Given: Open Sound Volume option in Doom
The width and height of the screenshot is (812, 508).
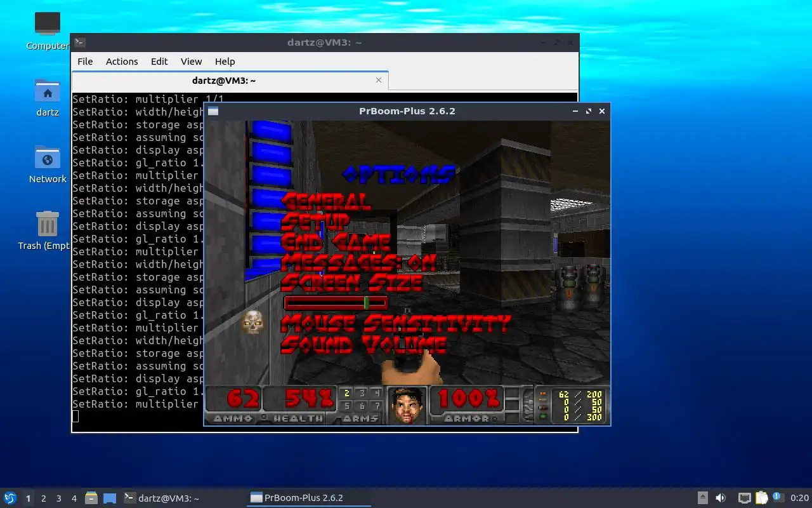Looking at the screenshot, I should [363, 344].
